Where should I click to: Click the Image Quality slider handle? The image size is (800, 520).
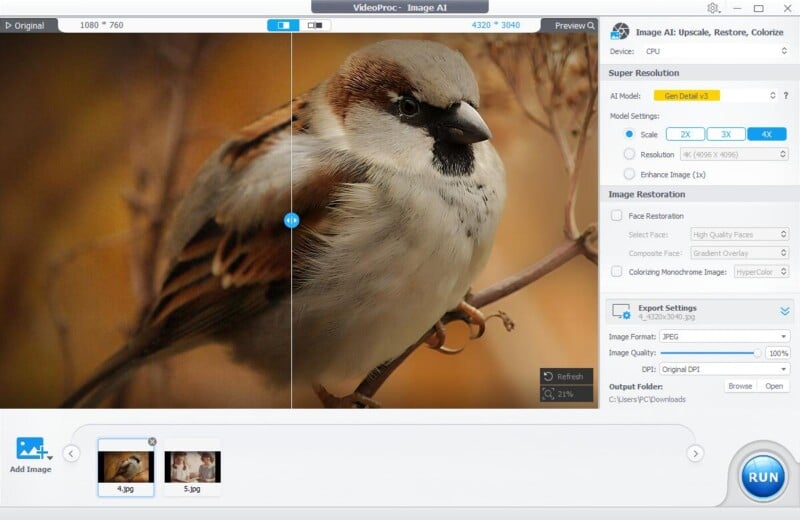(x=757, y=353)
